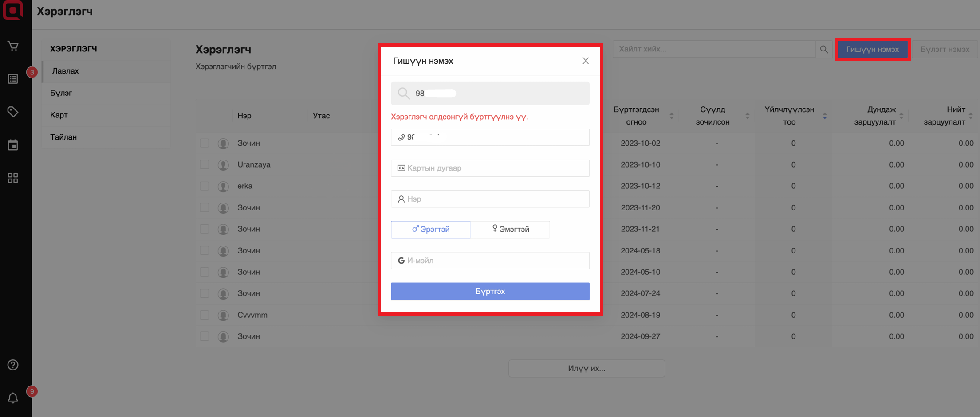Click the magnifier search button beside search field
The height and width of the screenshot is (417, 980).
coord(823,49)
